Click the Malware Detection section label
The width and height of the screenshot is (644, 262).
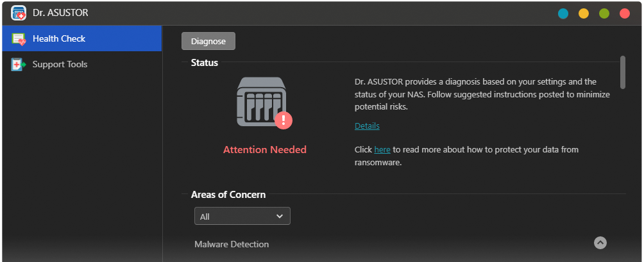point(232,244)
